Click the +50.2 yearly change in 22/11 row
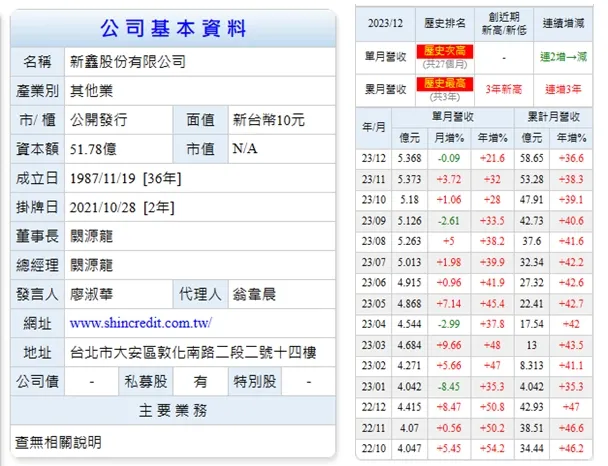This screenshot has height=466, width=608. tap(492, 428)
